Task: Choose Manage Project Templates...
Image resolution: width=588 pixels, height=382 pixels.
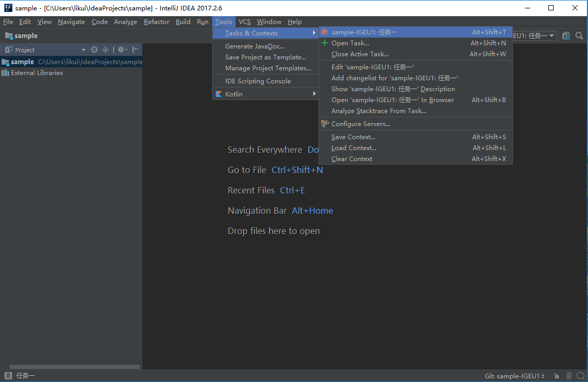Action: pos(265,68)
